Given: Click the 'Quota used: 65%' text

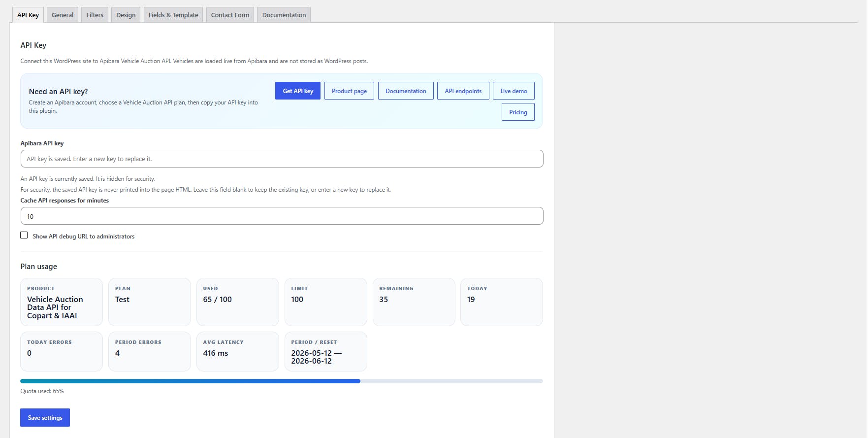Looking at the screenshot, I should click(42, 391).
